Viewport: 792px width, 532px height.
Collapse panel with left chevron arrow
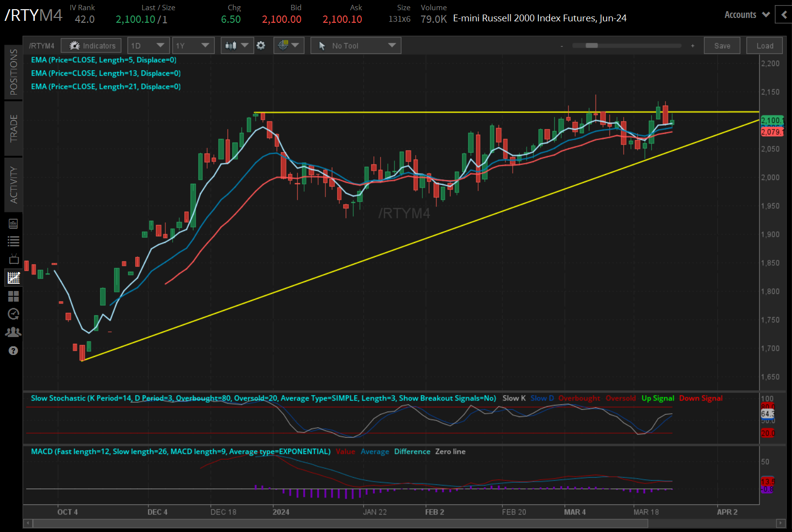pyautogui.click(x=784, y=15)
